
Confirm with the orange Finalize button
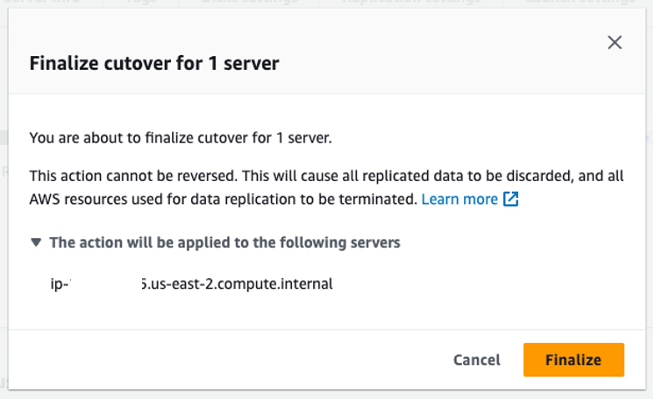click(x=576, y=361)
